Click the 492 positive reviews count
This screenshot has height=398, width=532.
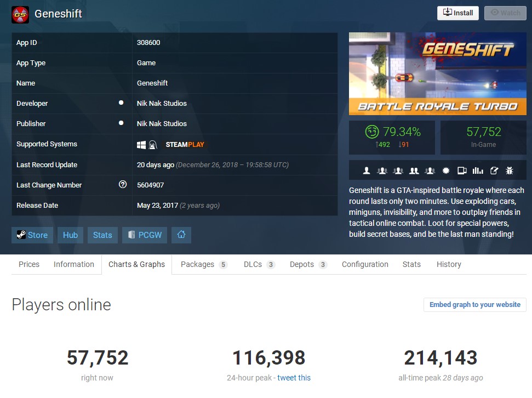(382, 145)
